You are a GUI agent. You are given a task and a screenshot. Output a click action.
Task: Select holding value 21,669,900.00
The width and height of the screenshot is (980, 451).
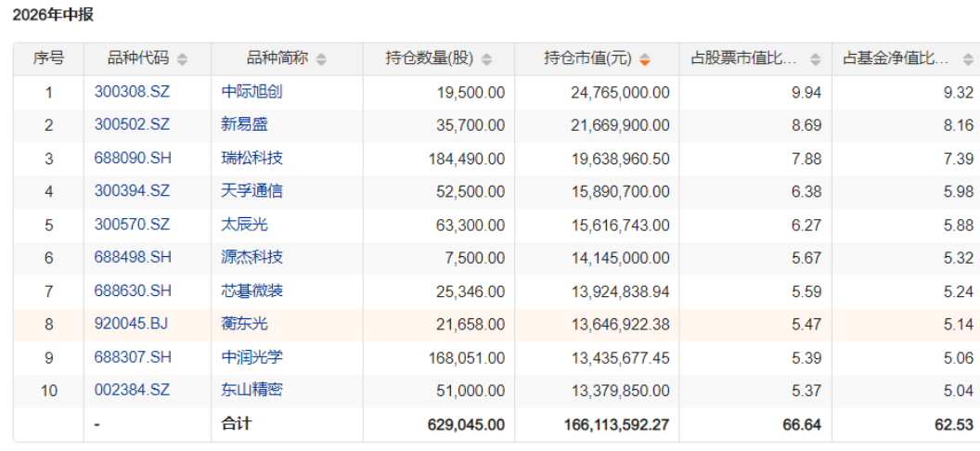pyautogui.click(x=620, y=125)
